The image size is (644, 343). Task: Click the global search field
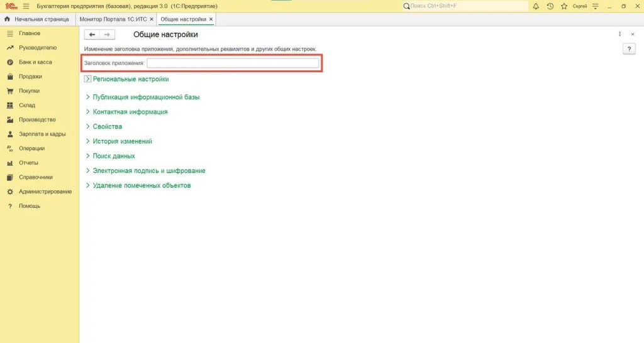[x=465, y=6]
